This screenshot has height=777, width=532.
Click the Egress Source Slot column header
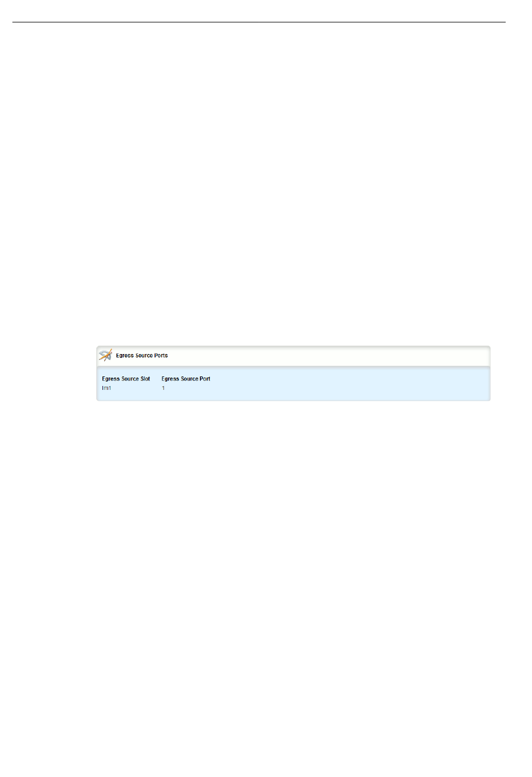click(x=126, y=379)
